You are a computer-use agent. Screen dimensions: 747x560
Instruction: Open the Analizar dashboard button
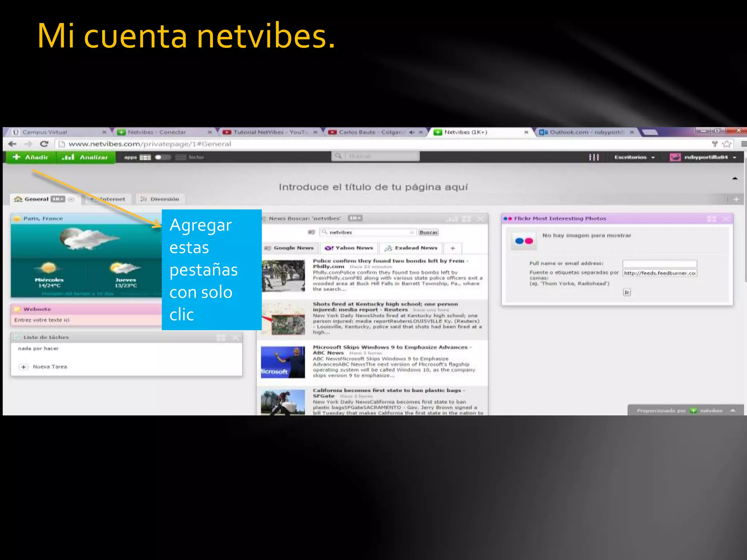[85, 157]
